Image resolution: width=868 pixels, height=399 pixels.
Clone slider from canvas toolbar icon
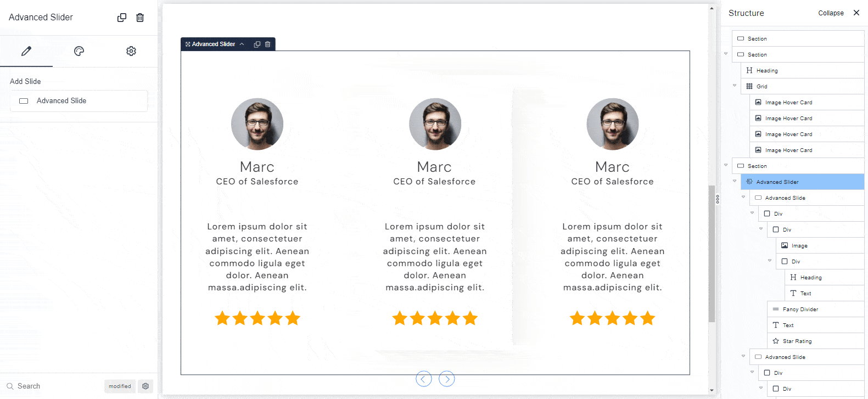[x=257, y=44]
